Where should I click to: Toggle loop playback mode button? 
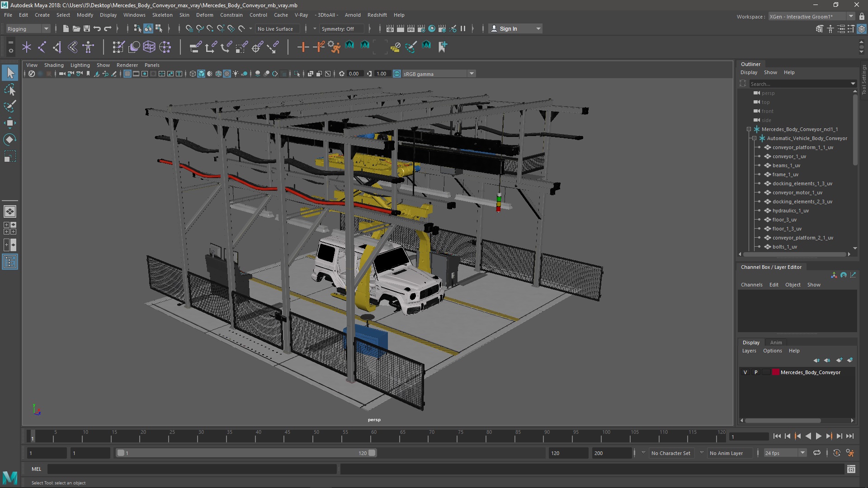pyautogui.click(x=817, y=453)
